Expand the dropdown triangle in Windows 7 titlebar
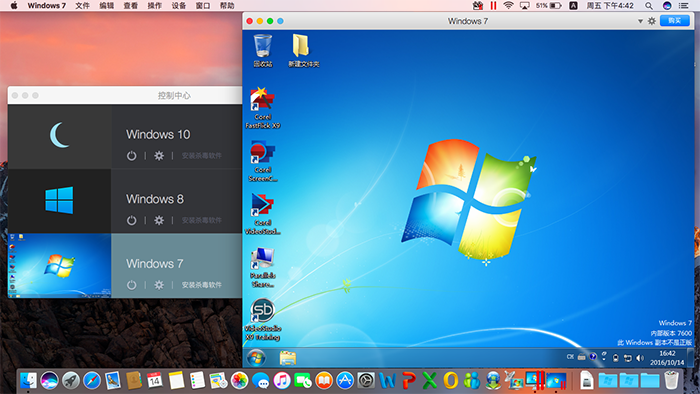This screenshot has height=394, width=700. [x=640, y=21]
